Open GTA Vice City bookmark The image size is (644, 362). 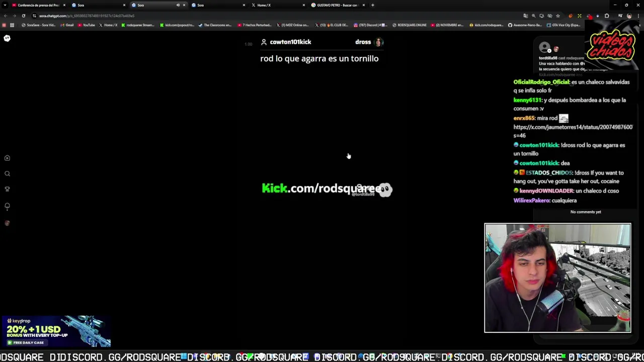click(563, 25)
